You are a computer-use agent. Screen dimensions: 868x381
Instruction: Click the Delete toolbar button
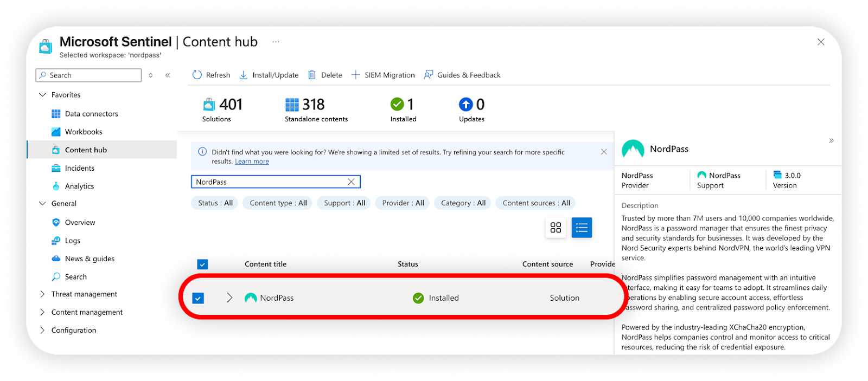point(325,75)
